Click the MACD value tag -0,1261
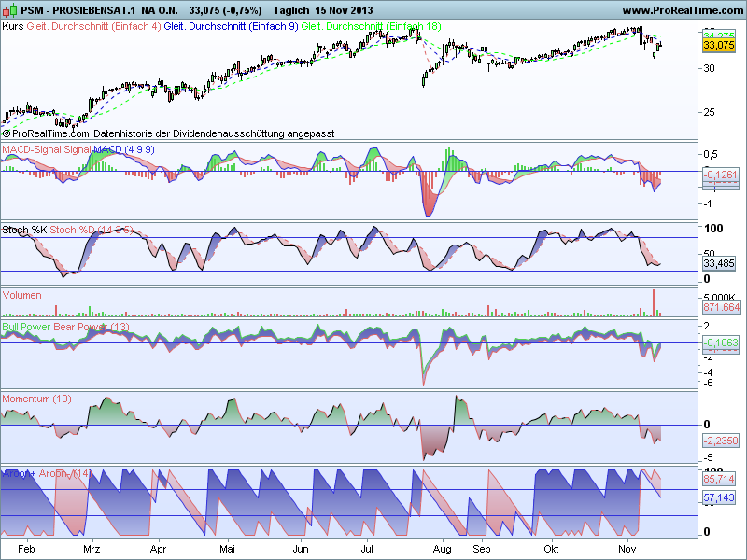The width and height of the screenshot is (747, 560). coord(721,175)
